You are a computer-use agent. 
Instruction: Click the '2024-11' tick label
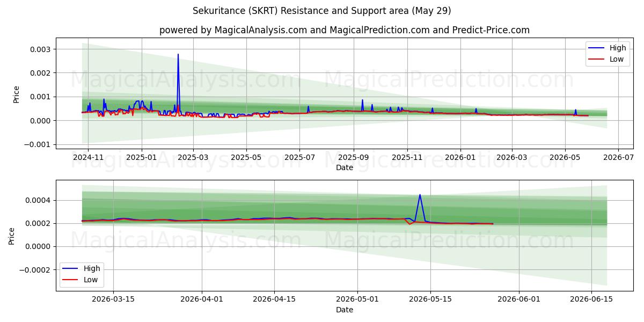coord(88,158)
